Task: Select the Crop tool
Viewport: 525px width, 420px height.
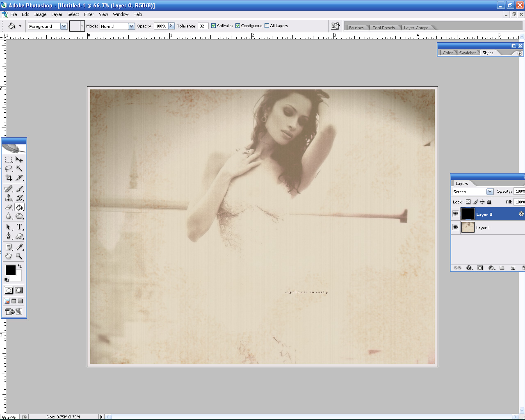Action: [x=9, y=178]
